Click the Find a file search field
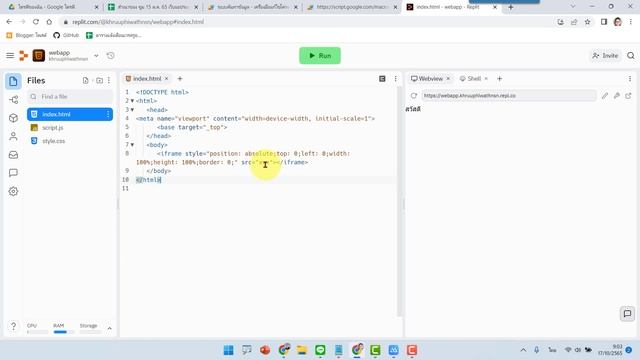 70,97
